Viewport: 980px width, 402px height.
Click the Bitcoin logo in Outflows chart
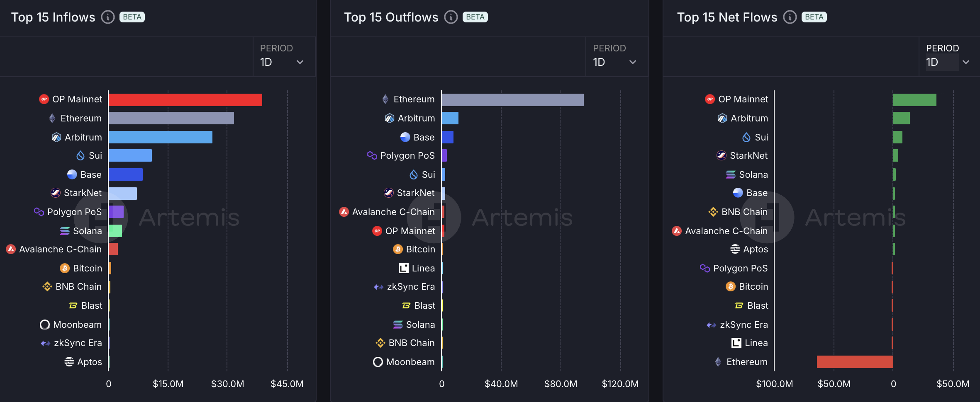tap(398, 249)
